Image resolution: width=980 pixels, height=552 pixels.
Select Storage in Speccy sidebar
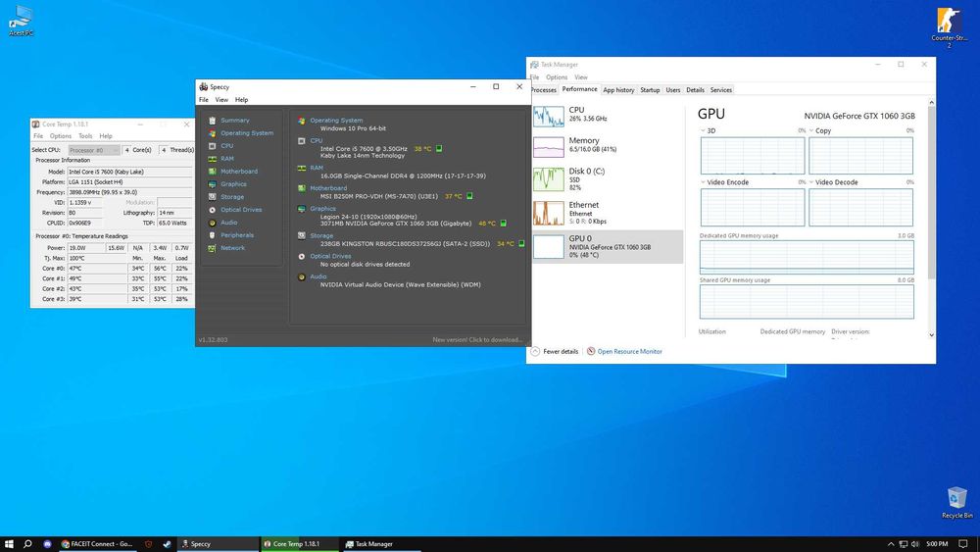pyautogui.click(x=232, y=196)
